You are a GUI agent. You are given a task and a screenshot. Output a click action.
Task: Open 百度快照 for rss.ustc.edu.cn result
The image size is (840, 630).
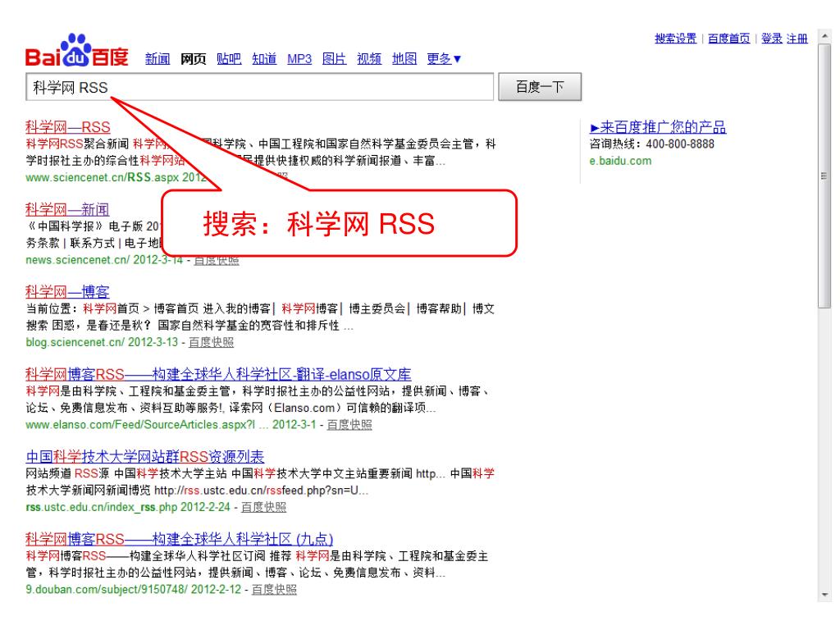[x=263, y=507]
